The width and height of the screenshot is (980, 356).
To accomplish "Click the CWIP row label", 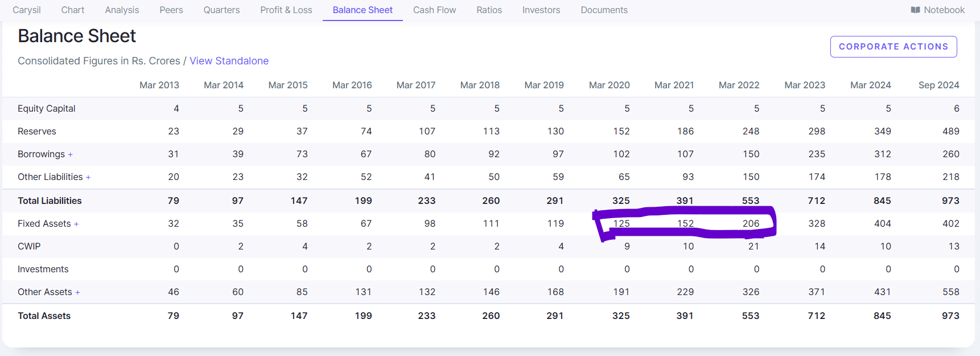I will coord(29,247).
